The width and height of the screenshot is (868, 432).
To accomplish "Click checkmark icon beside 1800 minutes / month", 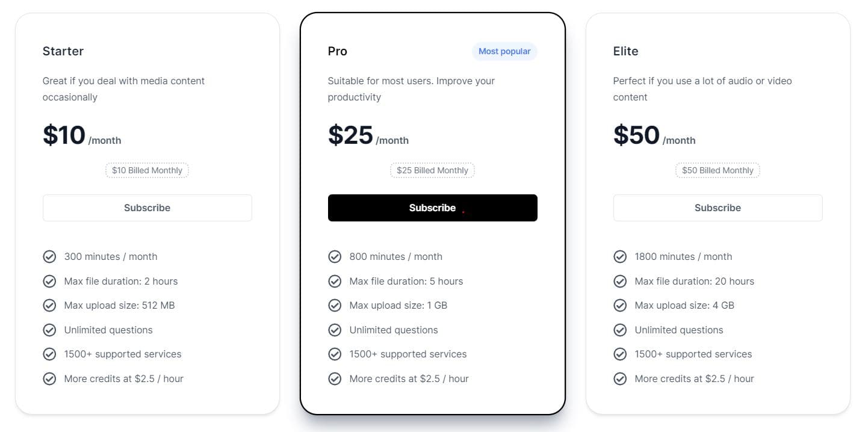I will [x=620, y=257].
